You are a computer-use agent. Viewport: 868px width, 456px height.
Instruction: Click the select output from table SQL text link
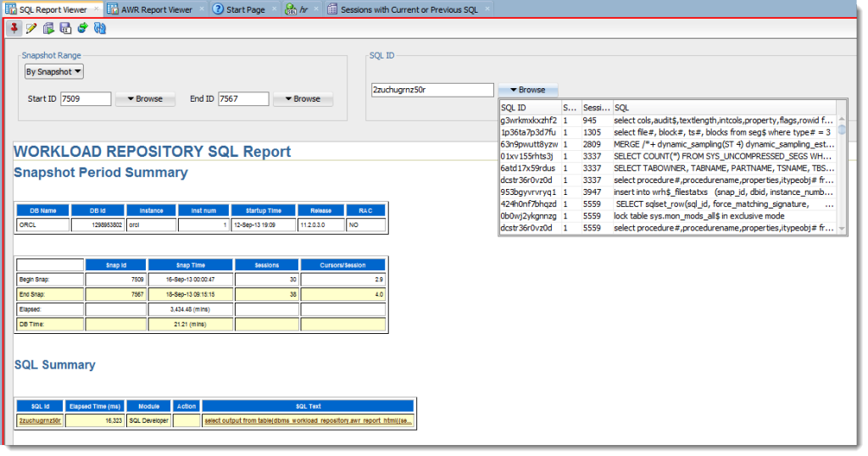[308, 420]
